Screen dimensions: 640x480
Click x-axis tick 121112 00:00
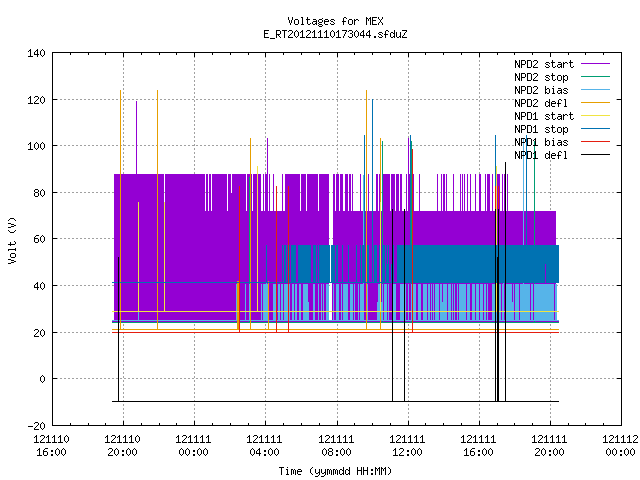pyautogui.click(x=620, y=446)
